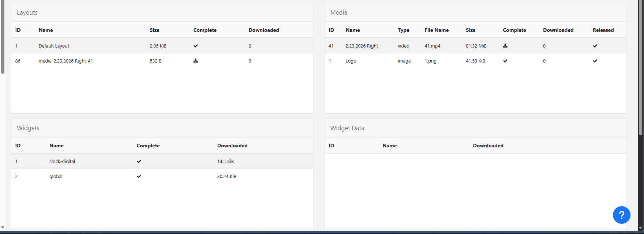
Task: Click Complete checkmark for Default Layout
Action: (196, 46)
